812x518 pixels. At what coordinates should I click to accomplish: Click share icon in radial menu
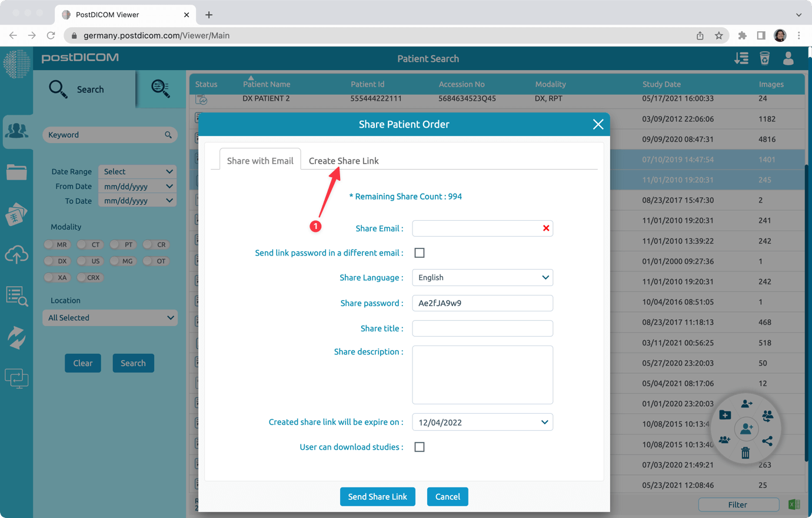point(767,440)
